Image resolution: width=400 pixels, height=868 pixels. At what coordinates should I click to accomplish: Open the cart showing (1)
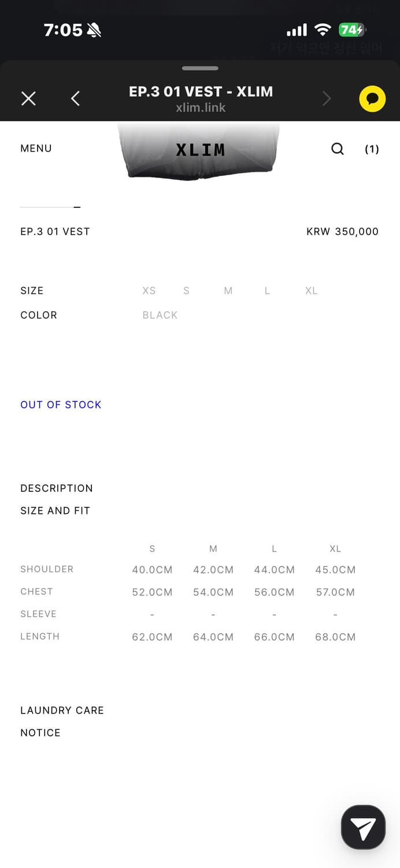coord(372,149)
